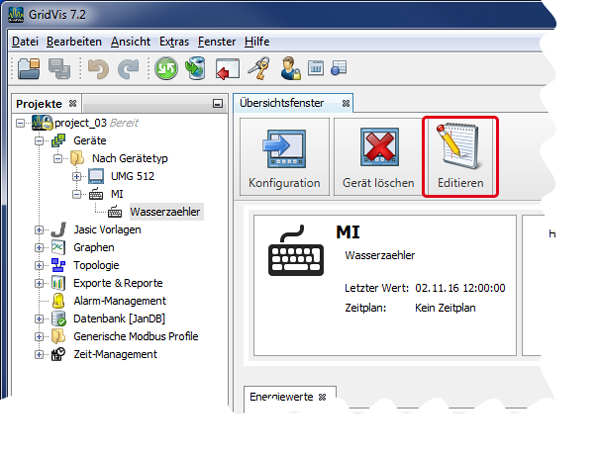Open the Hilfe menu

tap(257, 41)
